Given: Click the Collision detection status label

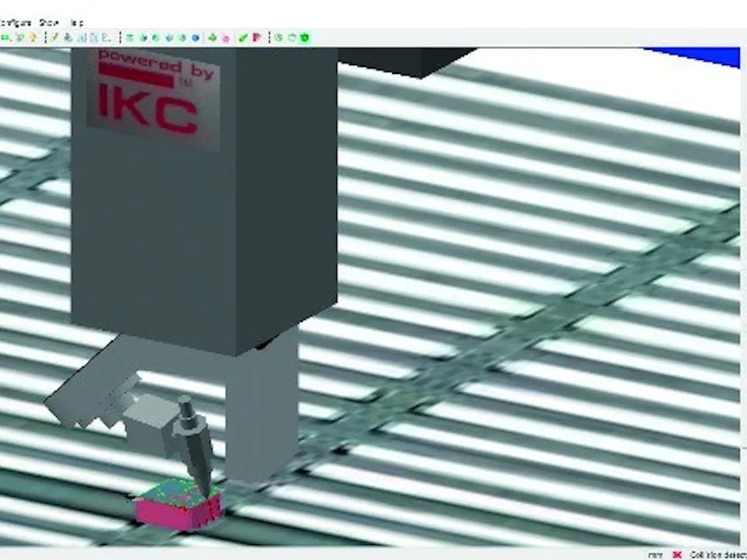Looking at the screenshot, I should pyautogui.click(x=718, y=555).
